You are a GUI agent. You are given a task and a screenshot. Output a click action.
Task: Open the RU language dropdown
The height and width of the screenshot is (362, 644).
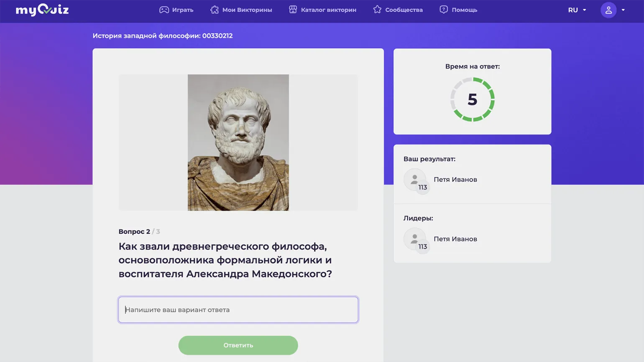click(577, 10)
